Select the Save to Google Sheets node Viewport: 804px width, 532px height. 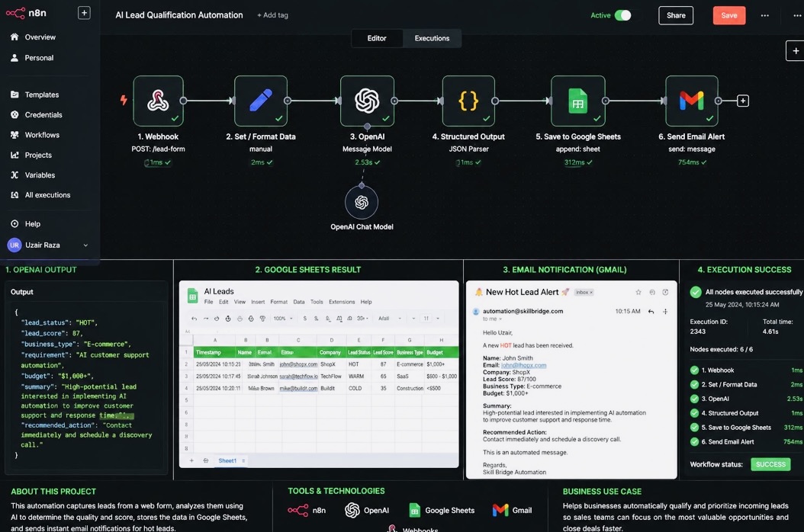point(578,101)
